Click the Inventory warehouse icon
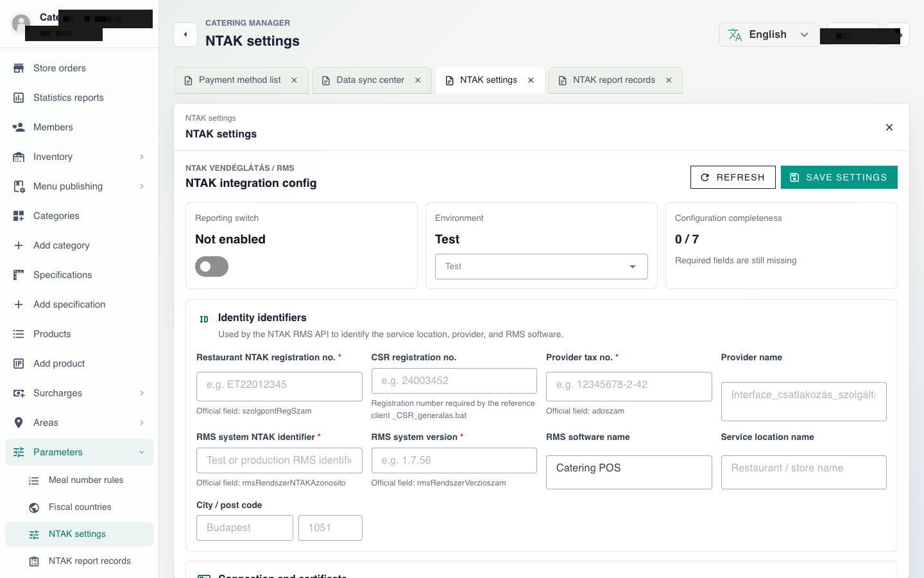This screenshot has height=578, width=924. click(x=19, y=157)
